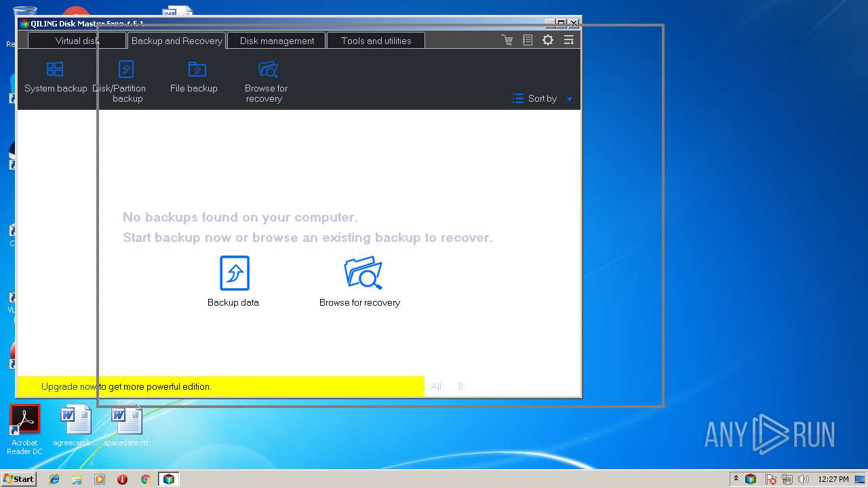Click the Sort by arrow
The image size is (868, 488).
[570, 99]
